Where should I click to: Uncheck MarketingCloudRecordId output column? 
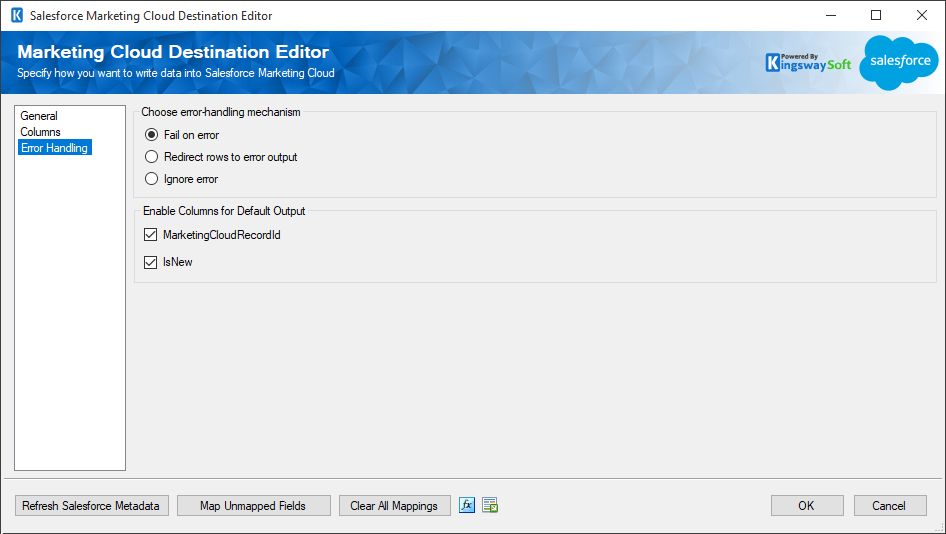[150, 235]
